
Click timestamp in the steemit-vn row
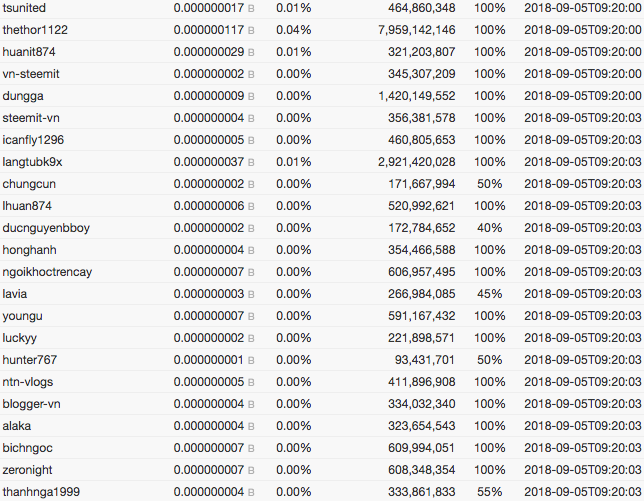tap(583, 118)
